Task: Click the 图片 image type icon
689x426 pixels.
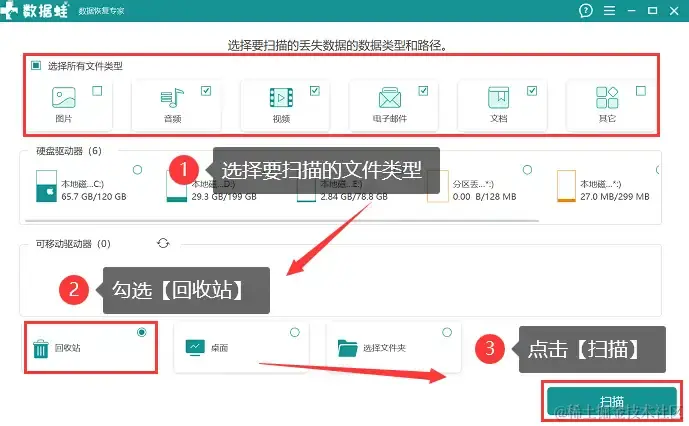Action: [64, 97]
